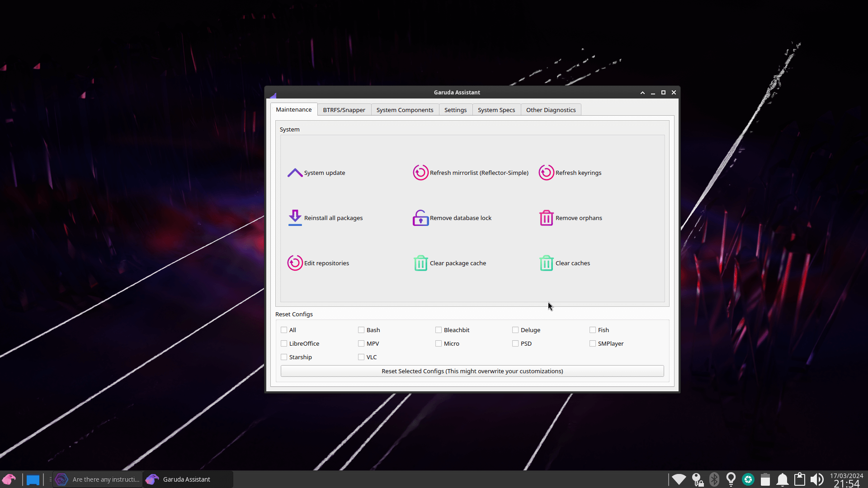Click the Remove orphans trash icon
This screenshot has height=488, width=868.
click(546, 218)
